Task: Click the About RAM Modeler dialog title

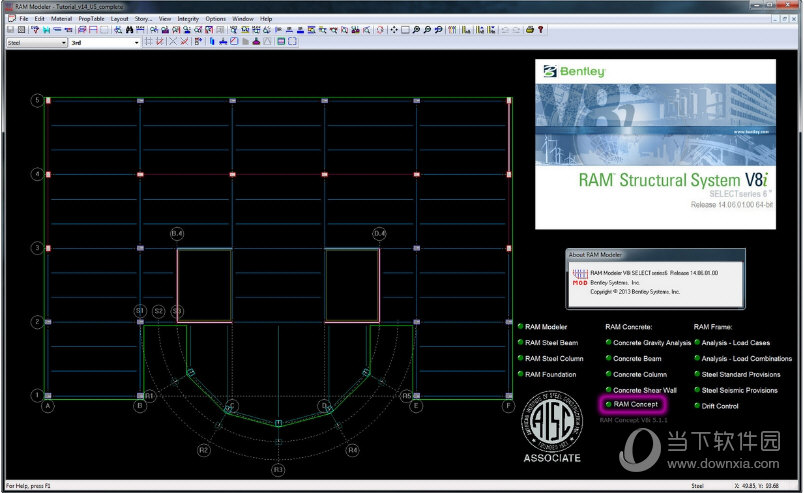Action: 595,254
